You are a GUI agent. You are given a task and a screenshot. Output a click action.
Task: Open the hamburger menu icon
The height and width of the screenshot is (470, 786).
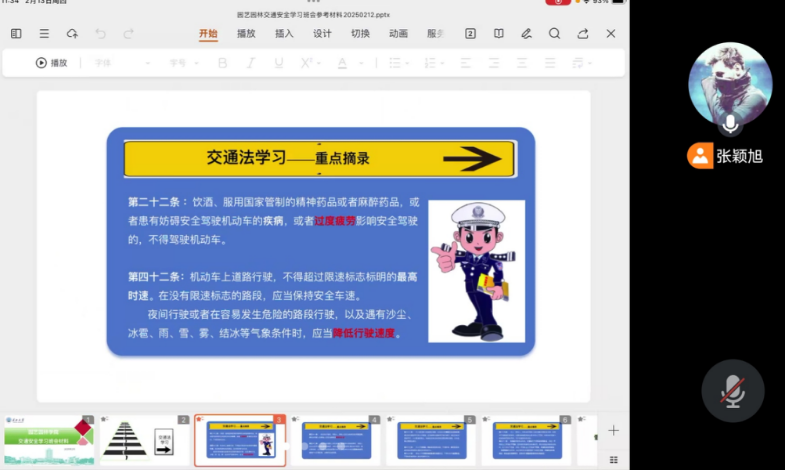click(x=44, y=33)
